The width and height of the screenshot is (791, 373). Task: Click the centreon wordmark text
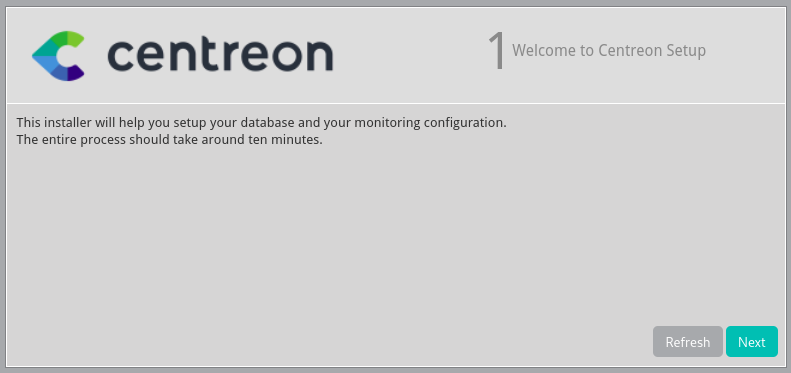[220, 54]
